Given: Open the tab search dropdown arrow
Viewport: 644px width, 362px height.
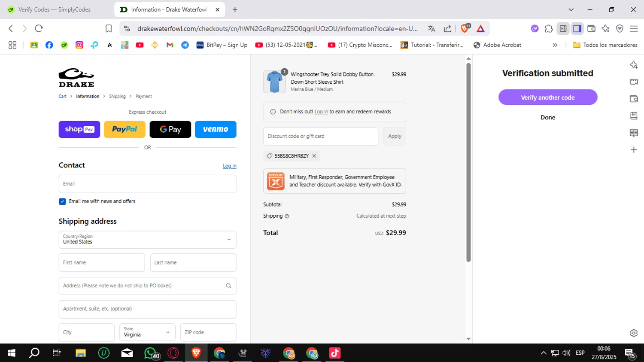Looking at the screenshot, I should [571, 9].
